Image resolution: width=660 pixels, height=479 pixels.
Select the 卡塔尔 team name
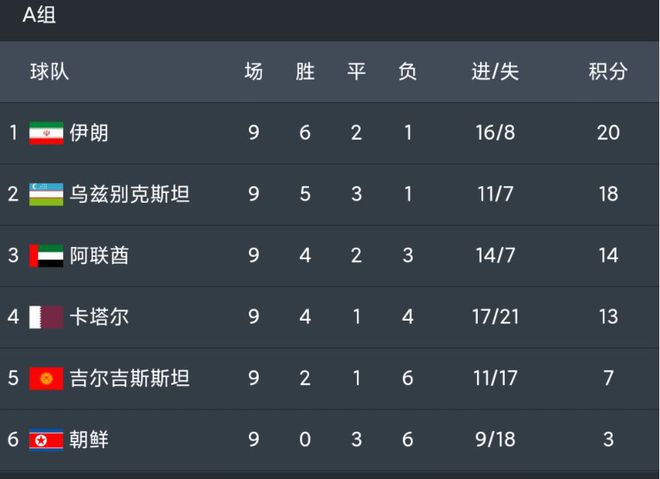[x=99, y=318]
